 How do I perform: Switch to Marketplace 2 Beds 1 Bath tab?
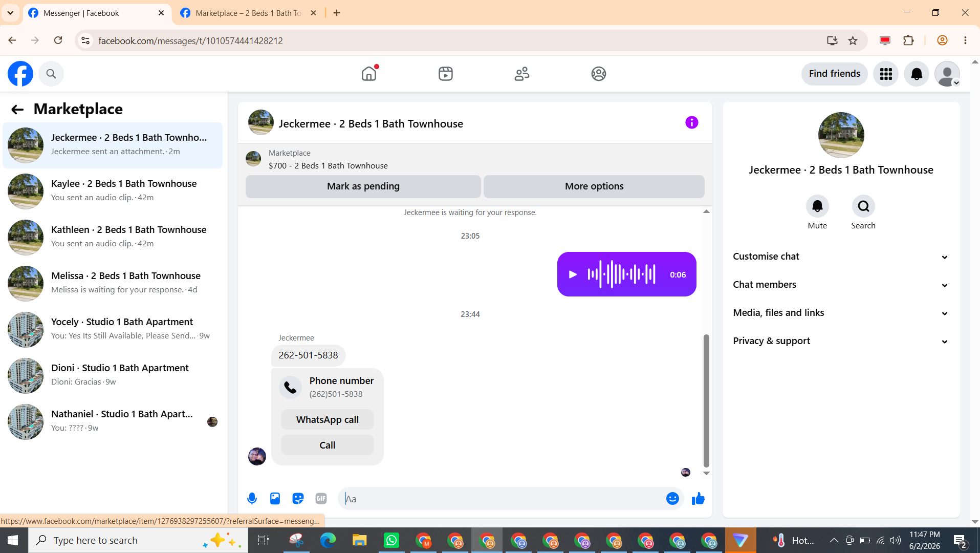click(x=249, y=13)
